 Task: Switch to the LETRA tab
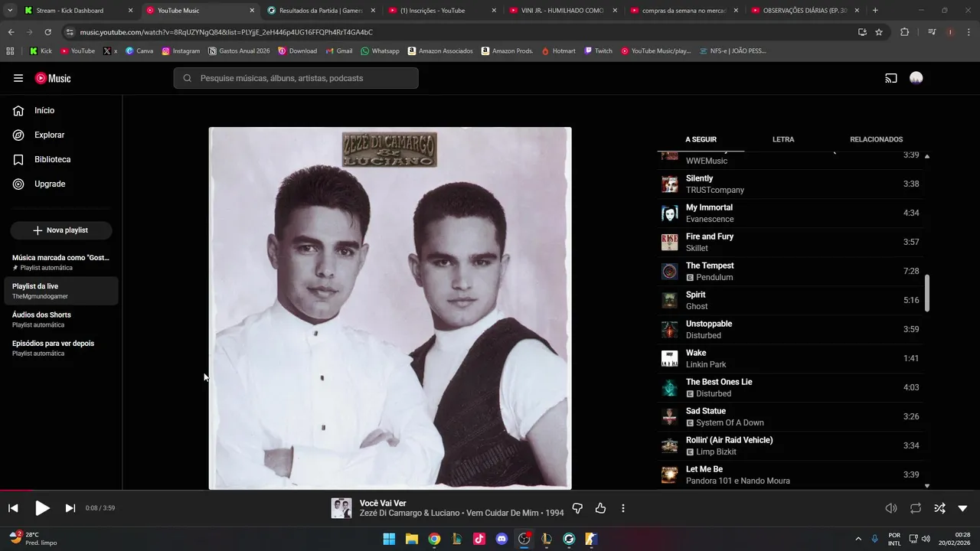(783, 139)
